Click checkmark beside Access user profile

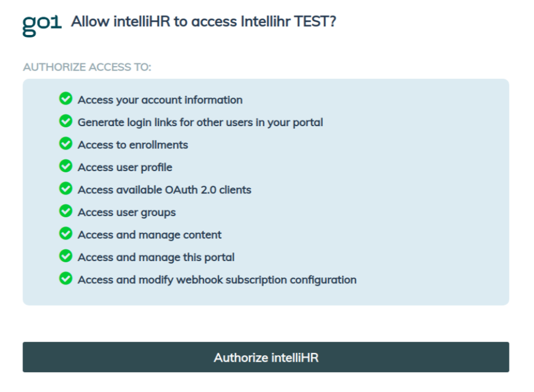pyautogui.click(x=66, y=166)
